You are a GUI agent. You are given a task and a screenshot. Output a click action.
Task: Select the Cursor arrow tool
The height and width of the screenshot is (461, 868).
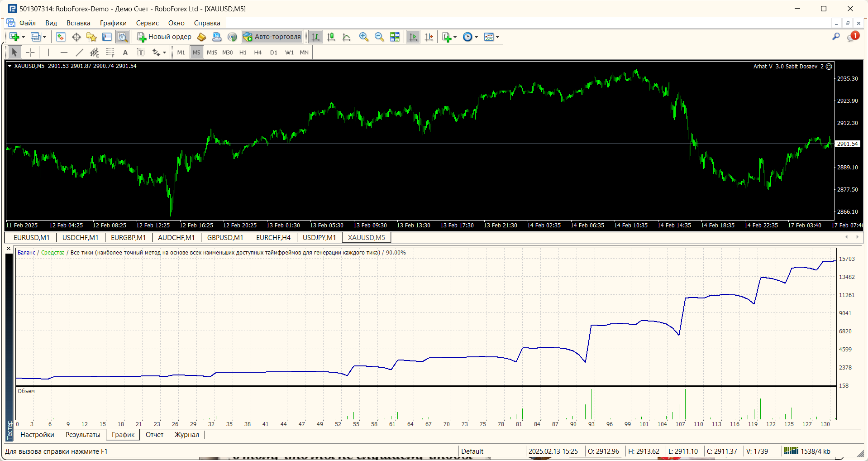click(x=14, y=53)
